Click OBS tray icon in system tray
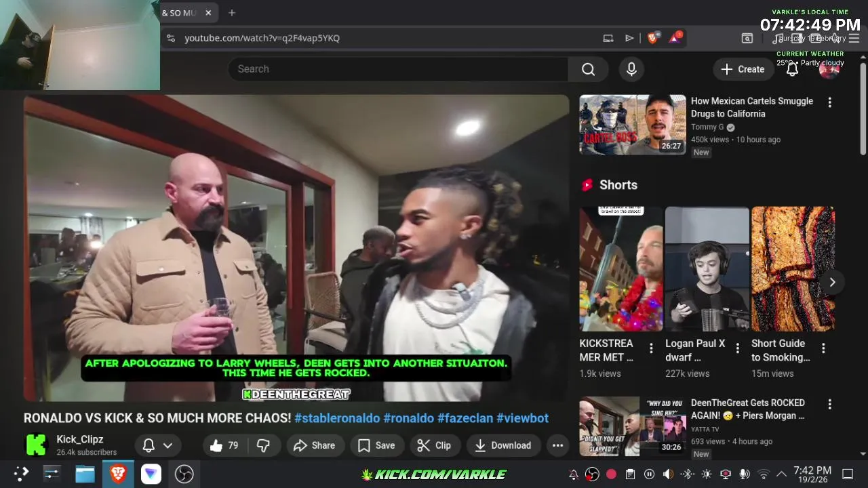 (592, 474)
